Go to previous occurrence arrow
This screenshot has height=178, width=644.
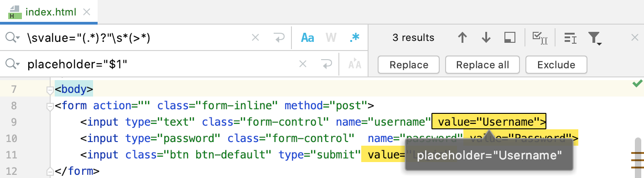pos(462,38)
